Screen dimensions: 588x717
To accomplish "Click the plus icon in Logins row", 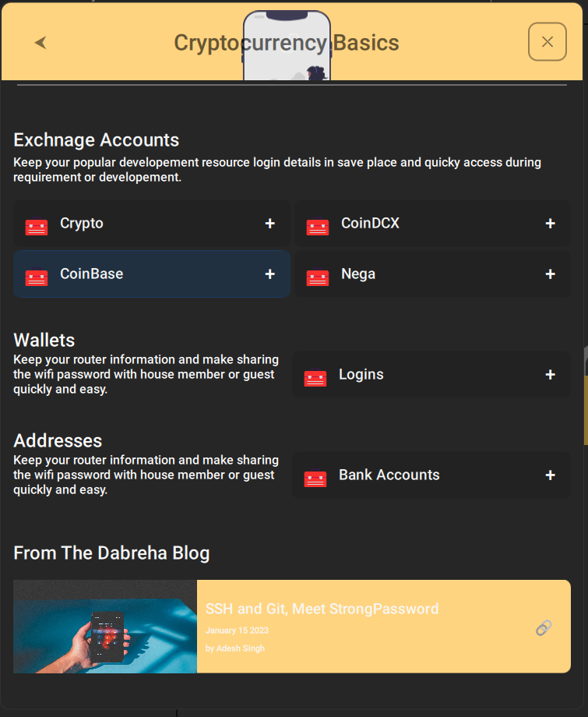I will (551, 375).
